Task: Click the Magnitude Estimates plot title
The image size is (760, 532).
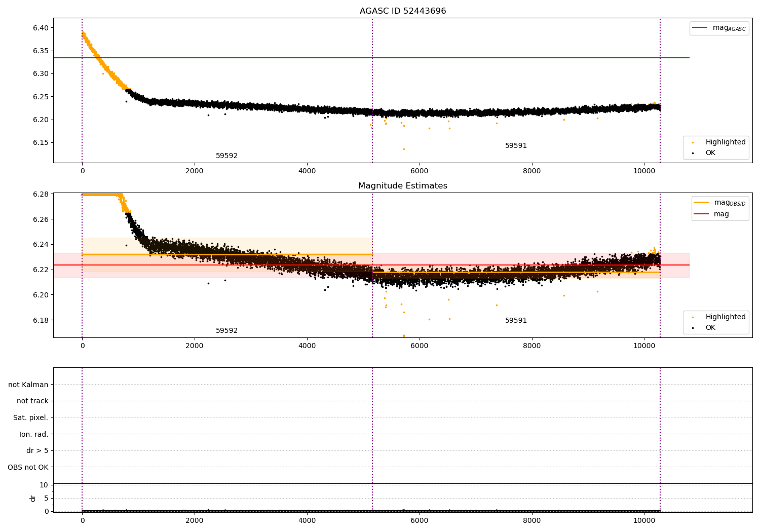Action: coord(403,186)
